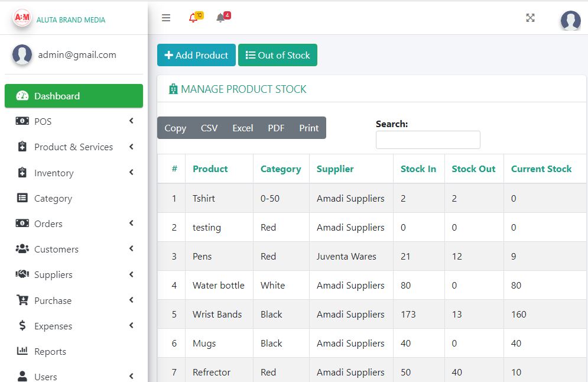Expand the Orders submenu chevron
588x382 pixels.
point(131,224)
